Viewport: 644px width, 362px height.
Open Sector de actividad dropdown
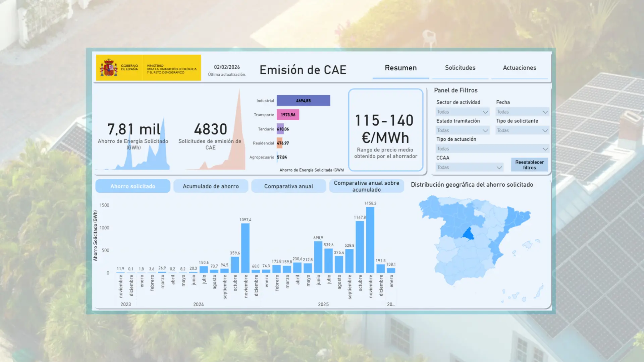(x=463, y=112)
